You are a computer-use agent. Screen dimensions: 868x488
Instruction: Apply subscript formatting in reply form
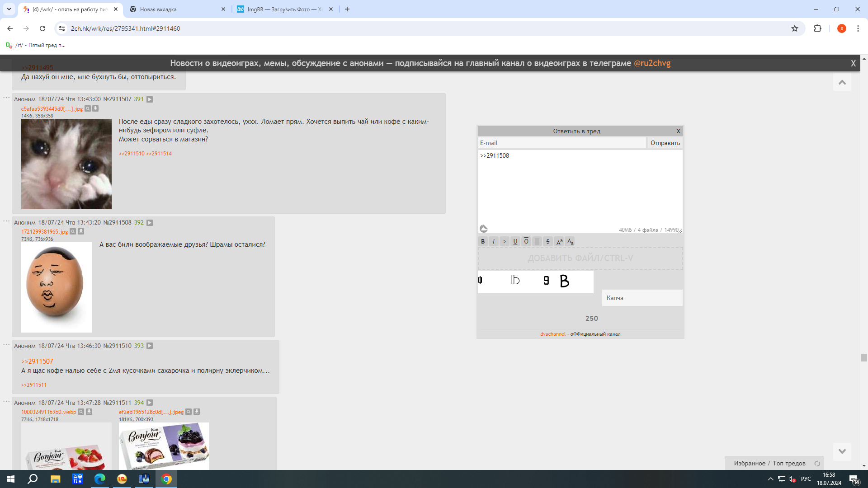coord(570,241)
